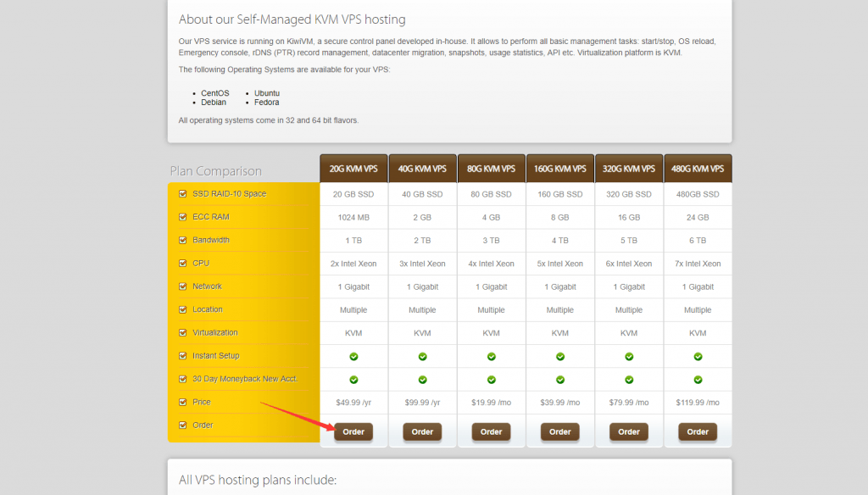Click Instant Setup checkmark for 480G KVM VPS
Image resolution: width=868 pixels, height=495 pixels.
tap(698, 356)
